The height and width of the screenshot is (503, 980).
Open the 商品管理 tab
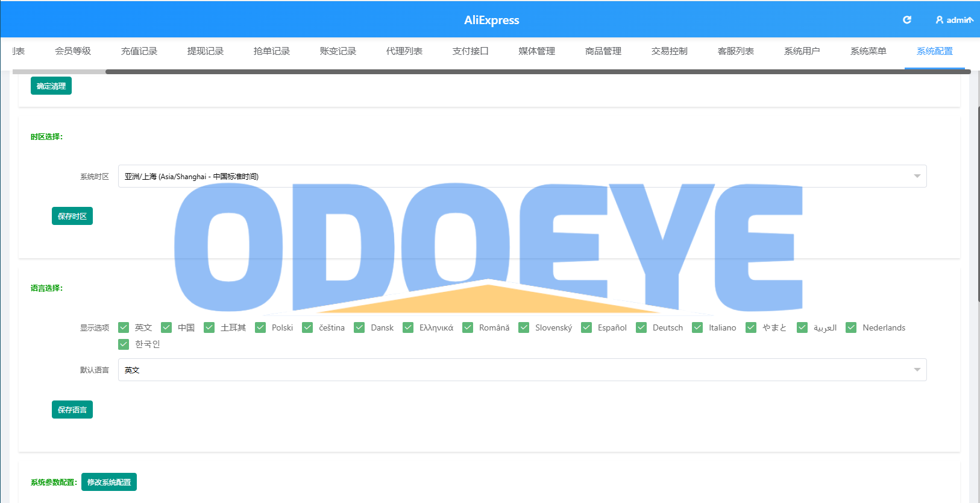point(603,51)
